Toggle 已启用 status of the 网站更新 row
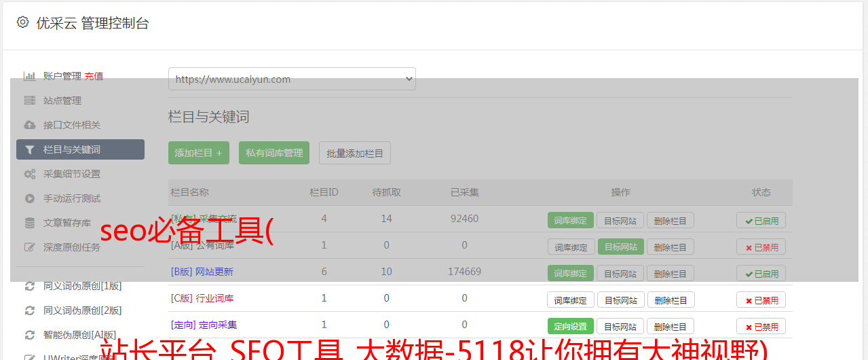 (761, 273)
